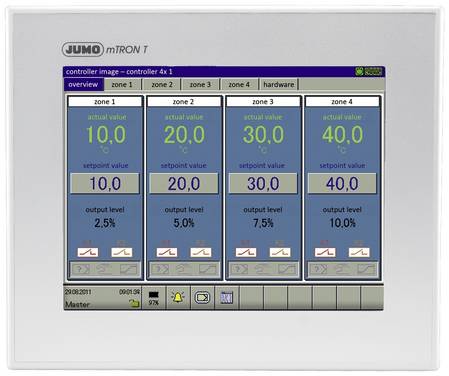Select zone 4's manual mode hand icon
This screenshot has height=376, width=449.
pyautogui.click(x=342, y=269)
